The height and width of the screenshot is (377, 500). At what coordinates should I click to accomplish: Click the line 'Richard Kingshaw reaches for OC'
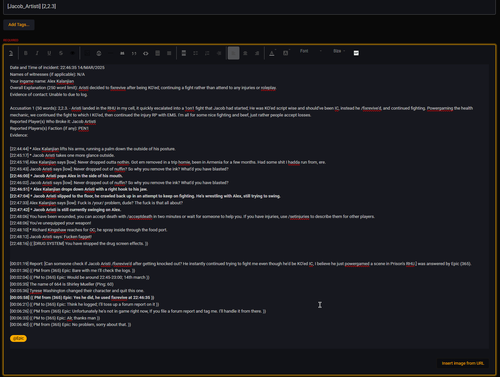tap(88, 230)
